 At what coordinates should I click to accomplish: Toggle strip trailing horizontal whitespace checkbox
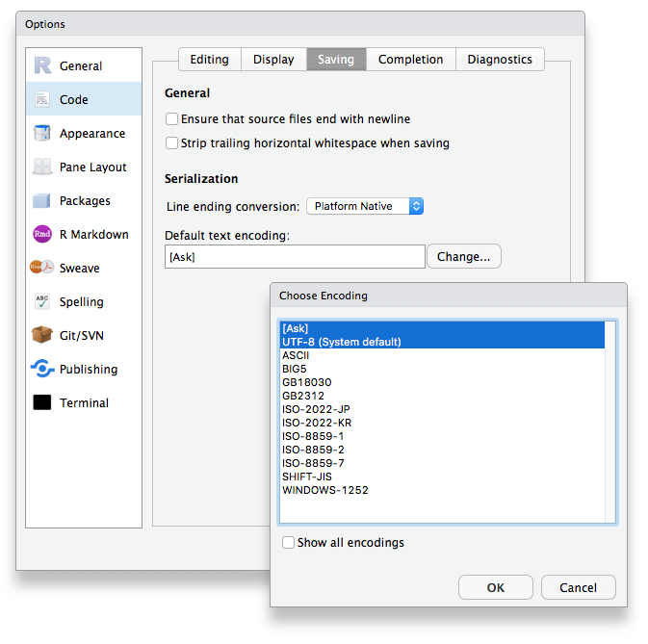tap(172, 143)
